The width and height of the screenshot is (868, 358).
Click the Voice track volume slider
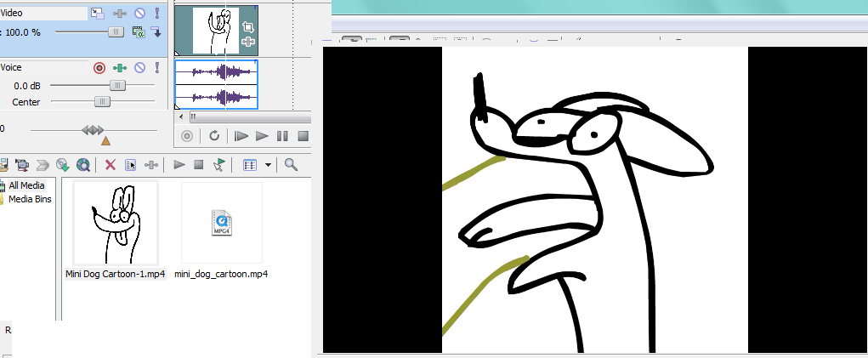pos(117,85)
